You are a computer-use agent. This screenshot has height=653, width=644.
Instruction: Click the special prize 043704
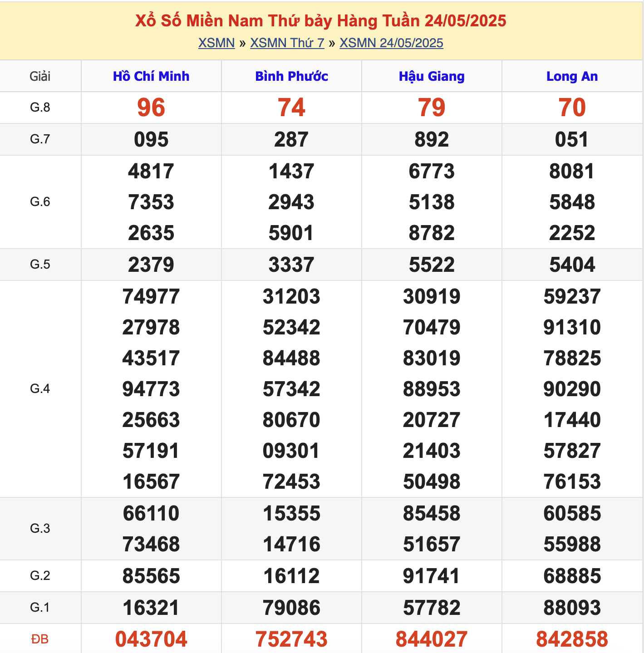click(x=151, y=639)
